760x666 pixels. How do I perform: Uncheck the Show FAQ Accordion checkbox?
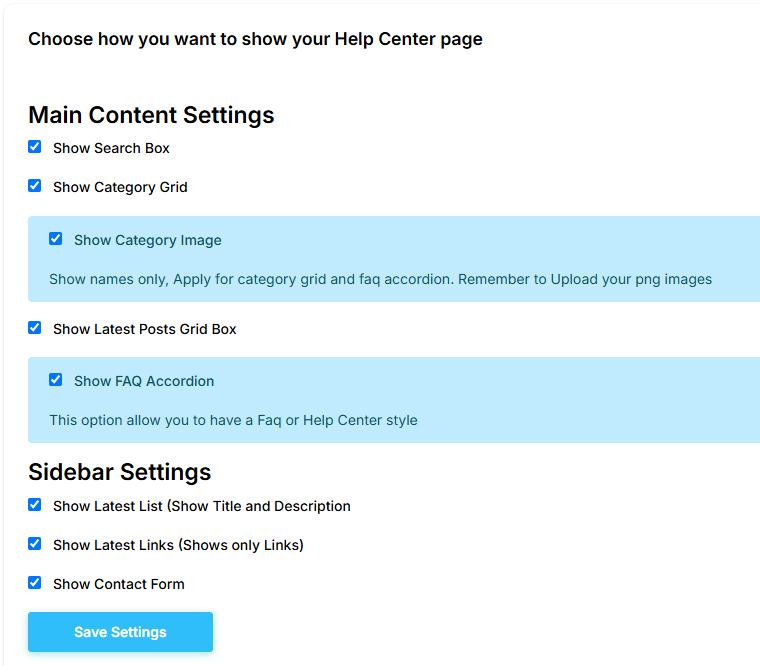click(56, 380)
